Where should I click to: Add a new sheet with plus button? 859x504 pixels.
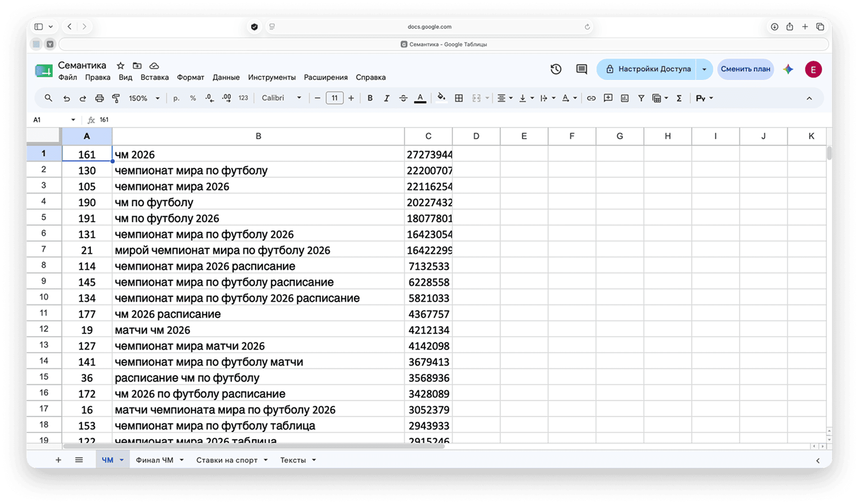click(x=58, y=460)
